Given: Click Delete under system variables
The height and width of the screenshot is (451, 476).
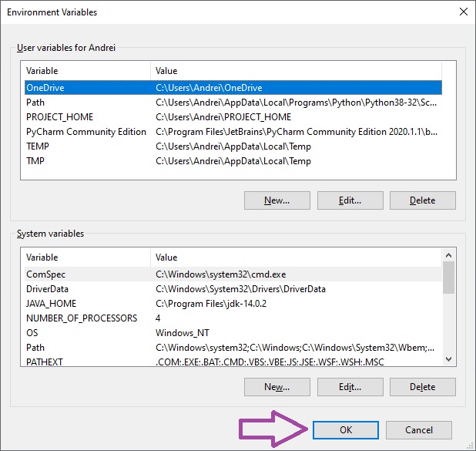Looking at the screenshot, I should pyautogui.click(x=423, y=387).
